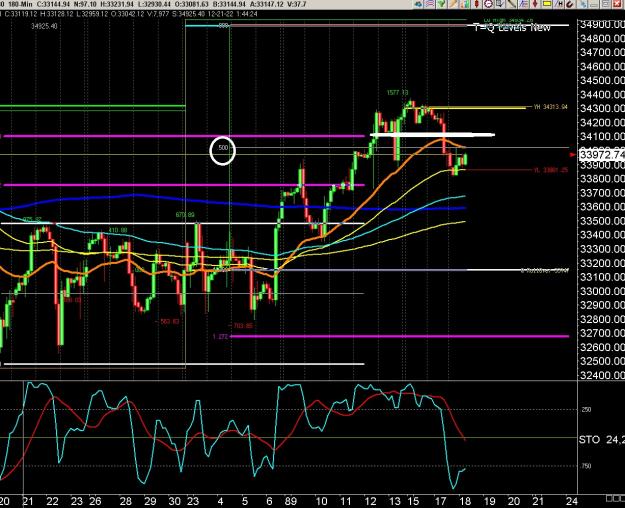Click the 'STO 24.2' stochastic value label
Viewport: 625px width, 508px height.
tap(601, 439)
